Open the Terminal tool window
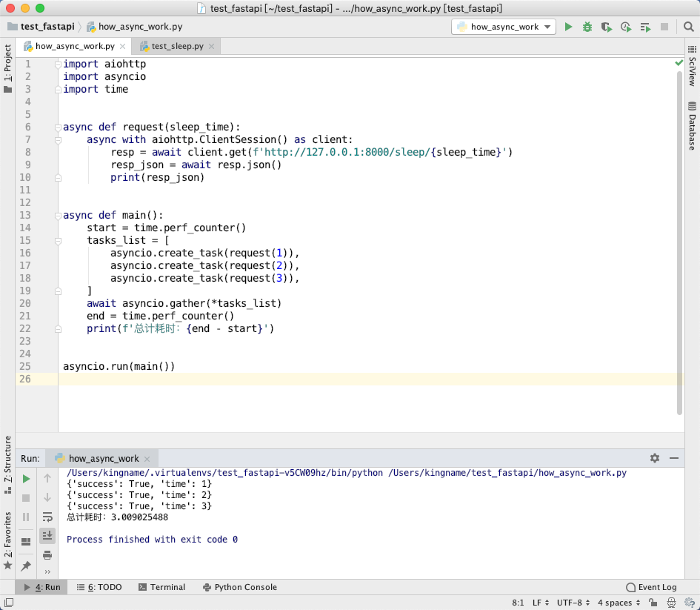The height and width of the screenshot is (610, 700). (161, 587)
